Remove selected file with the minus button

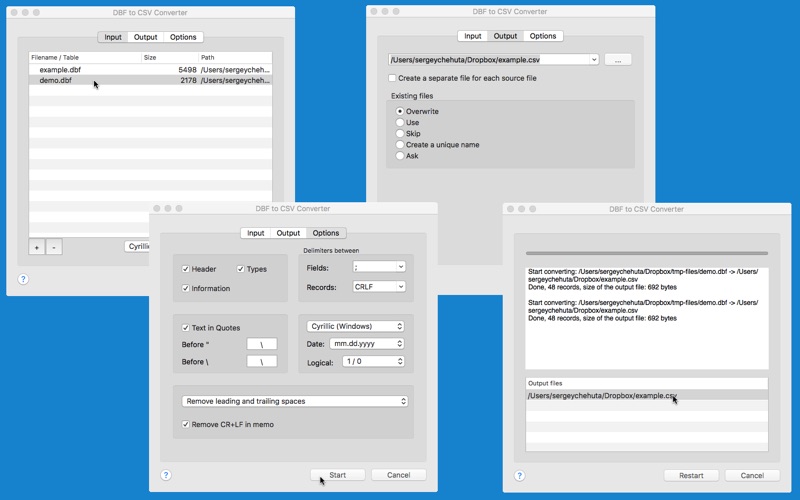(x=54, y=247)
